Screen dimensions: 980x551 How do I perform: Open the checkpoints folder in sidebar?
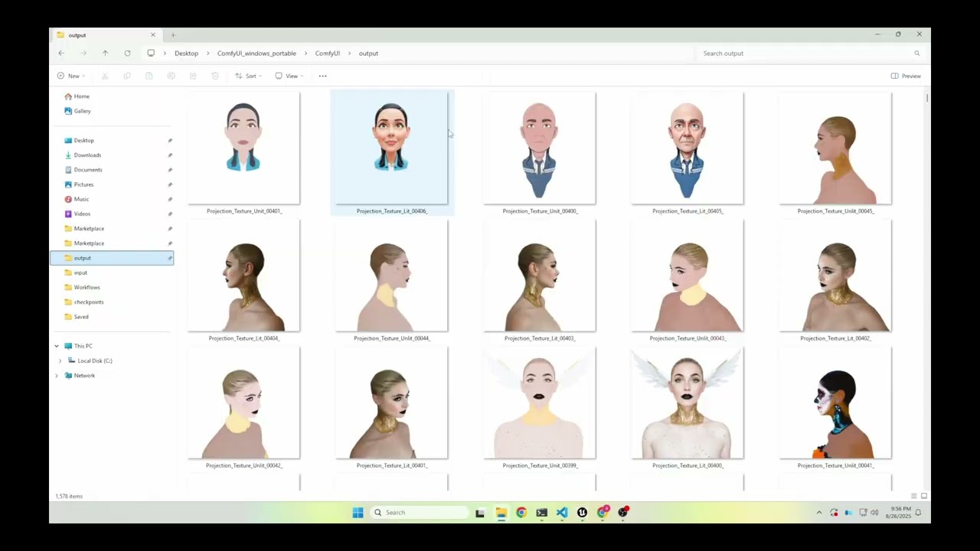pos(89,302)
